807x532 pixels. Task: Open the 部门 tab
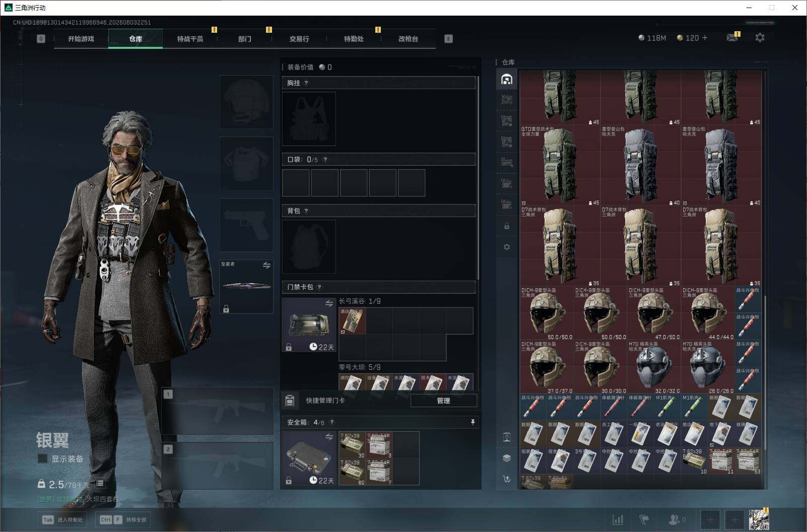[245, 39]
